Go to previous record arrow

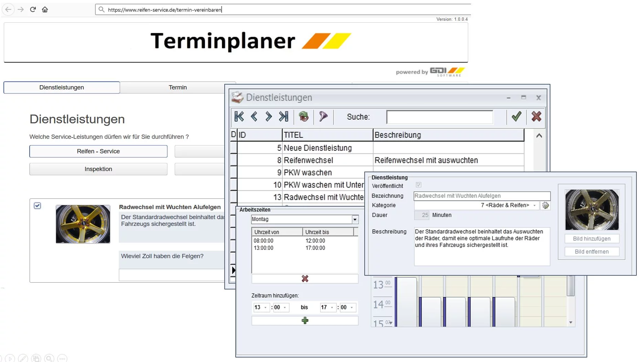tap(254, 117)
